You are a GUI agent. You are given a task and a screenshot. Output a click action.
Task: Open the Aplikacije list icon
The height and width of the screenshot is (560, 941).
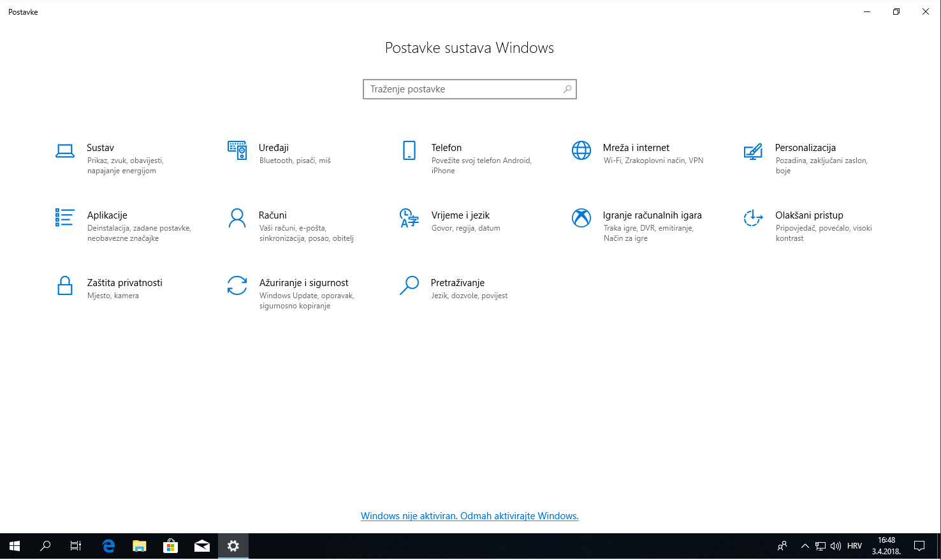(x=65, y=217)
